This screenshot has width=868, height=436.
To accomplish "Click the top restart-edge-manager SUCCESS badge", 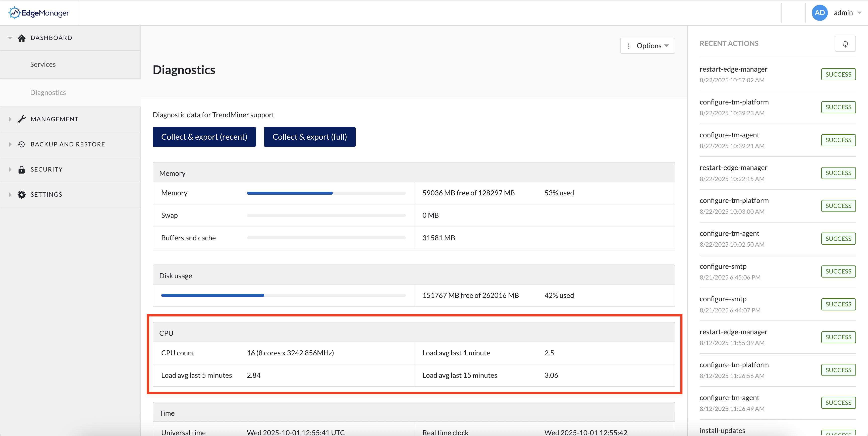I will 838,74.
